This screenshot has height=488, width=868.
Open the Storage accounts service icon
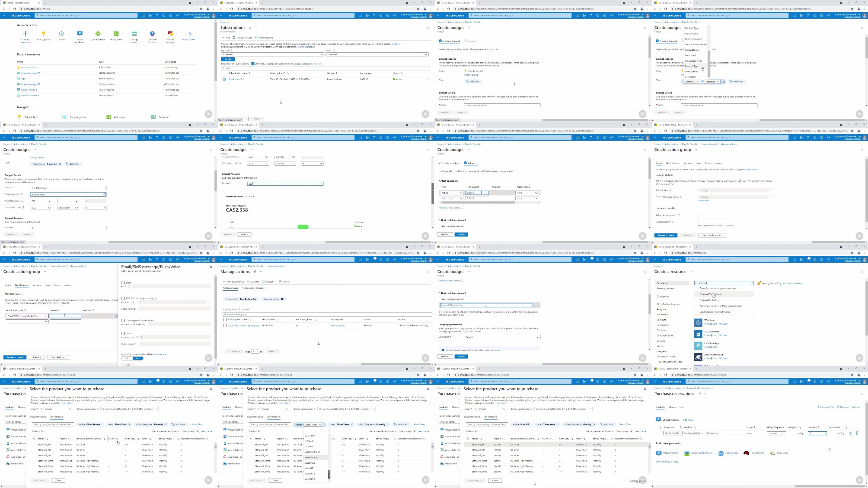(x=134, y=34)
